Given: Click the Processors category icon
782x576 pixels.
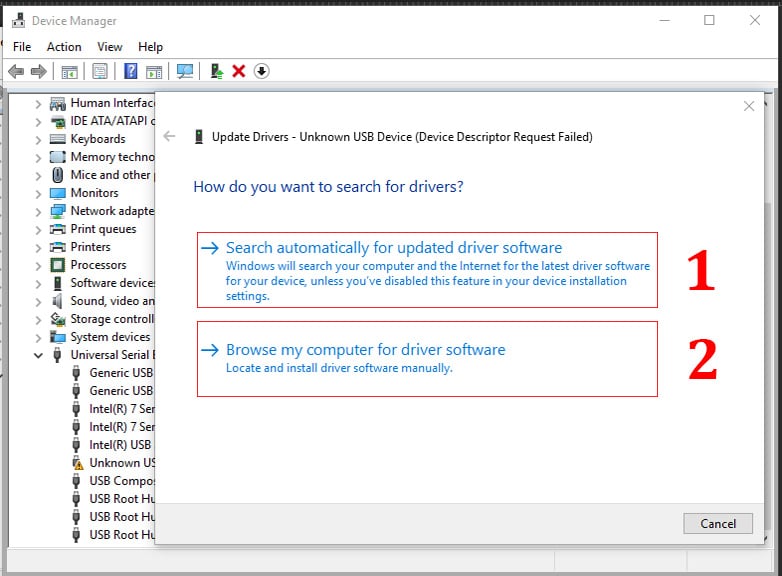Looking at the screenshot, I should (58, 265).
